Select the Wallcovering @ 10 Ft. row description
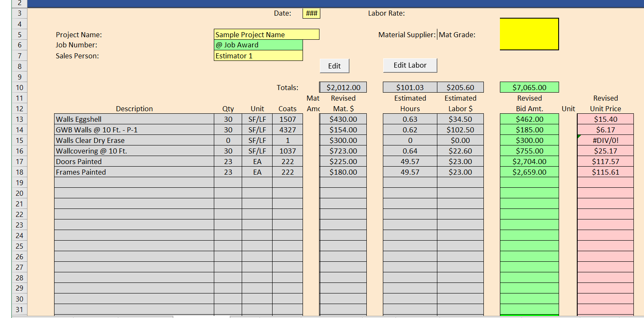This screenshot has height=318, width=644. (134, 151)
